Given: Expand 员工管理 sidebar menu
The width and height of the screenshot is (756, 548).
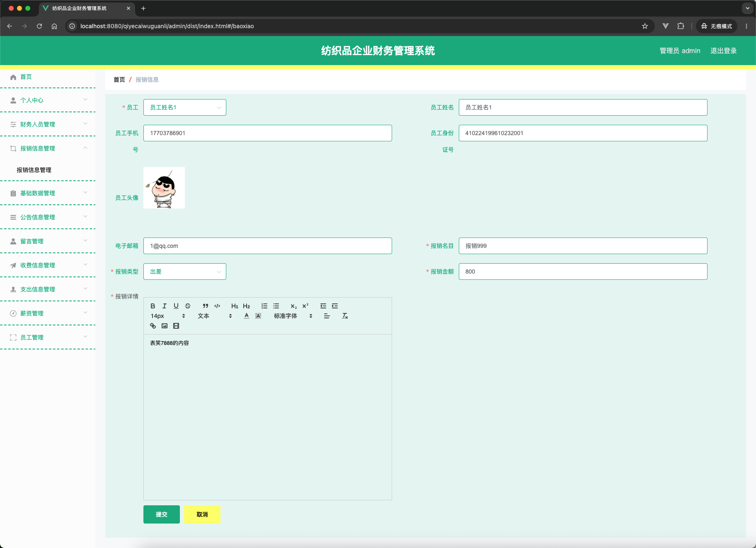Looking at the screenshot, I should (48, 337).
